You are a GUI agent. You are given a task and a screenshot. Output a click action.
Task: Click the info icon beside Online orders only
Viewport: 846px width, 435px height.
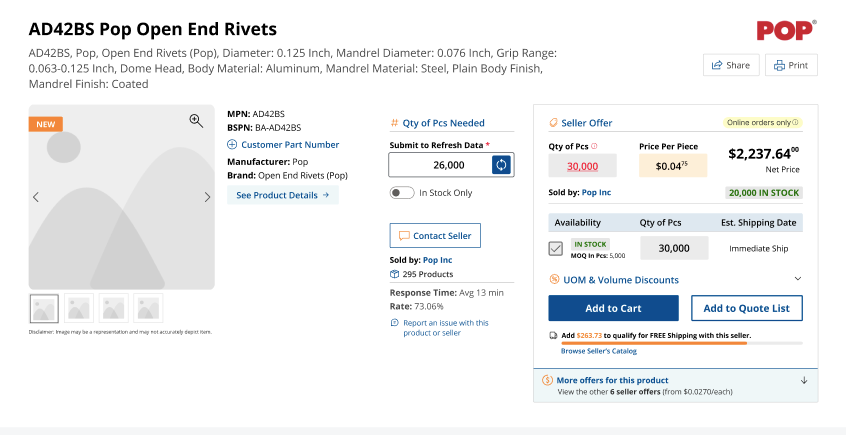click(795, 123)
